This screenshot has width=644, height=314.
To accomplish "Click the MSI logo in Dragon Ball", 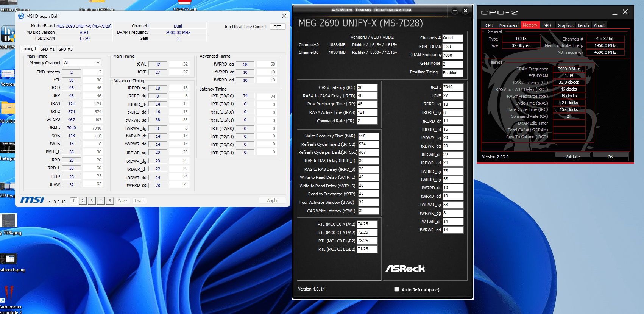I will [32, 200].
